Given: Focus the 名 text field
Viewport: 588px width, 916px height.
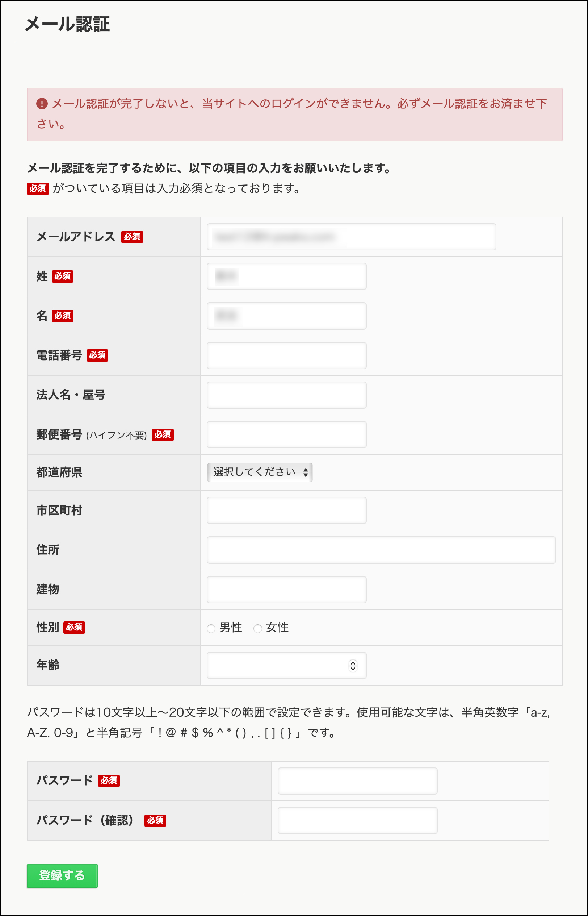Looking at the screenshot, I should [x=286, y=316].
